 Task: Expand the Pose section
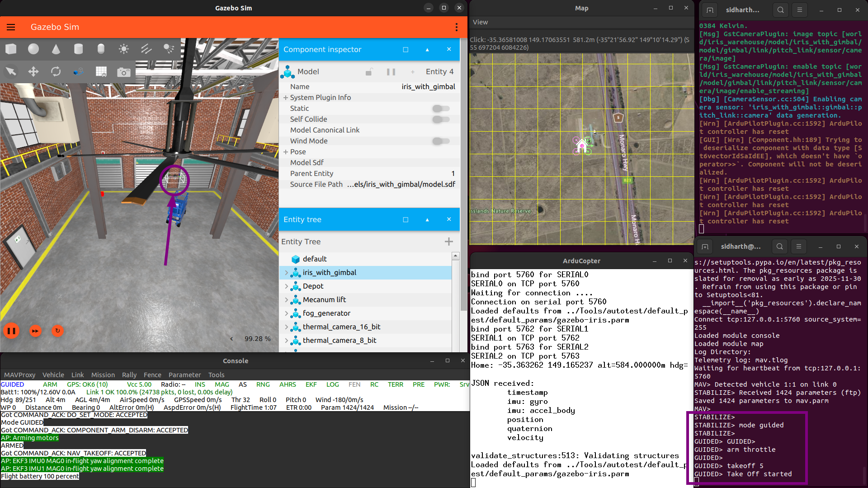(286, 152)
